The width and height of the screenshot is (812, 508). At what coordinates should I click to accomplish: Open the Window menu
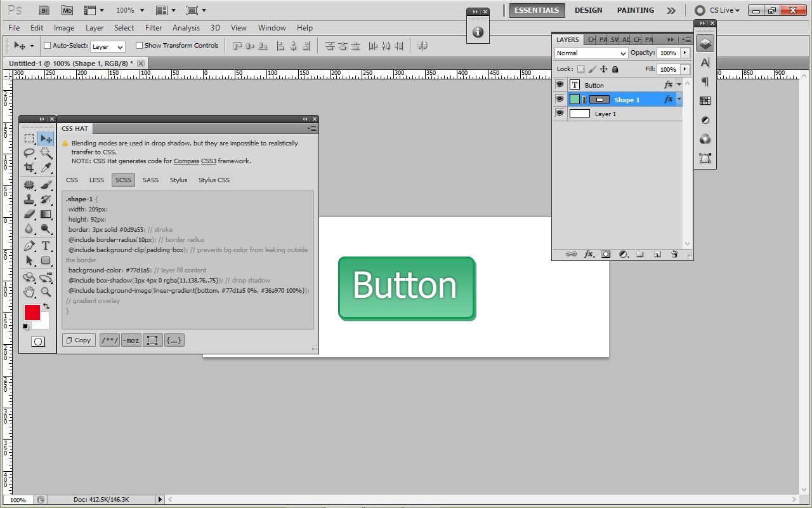(x=272, y=28)
